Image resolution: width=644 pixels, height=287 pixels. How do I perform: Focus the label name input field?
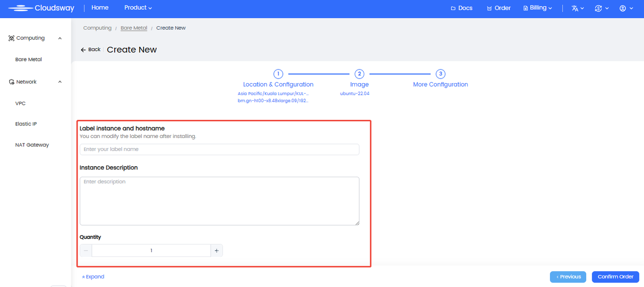[x=219, y=149]
